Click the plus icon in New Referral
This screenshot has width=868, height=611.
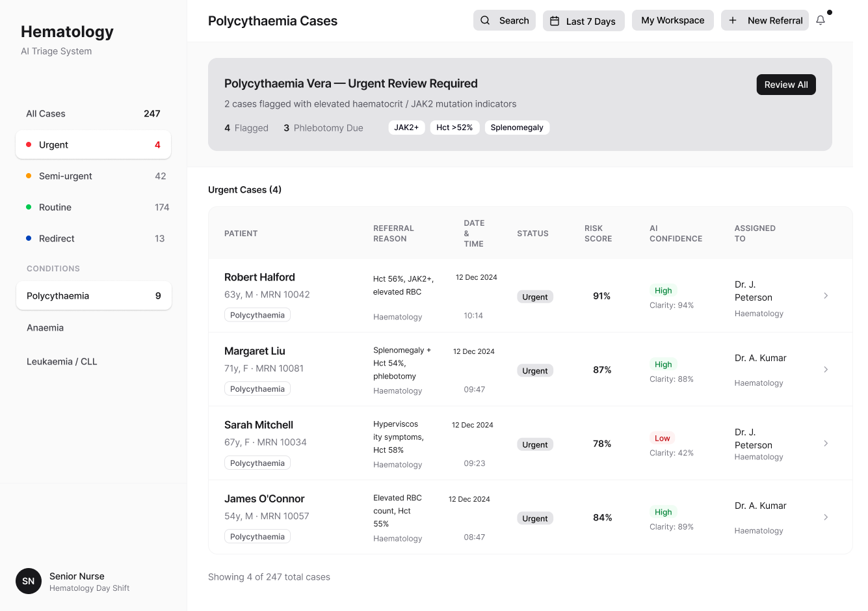pos(733,20)
